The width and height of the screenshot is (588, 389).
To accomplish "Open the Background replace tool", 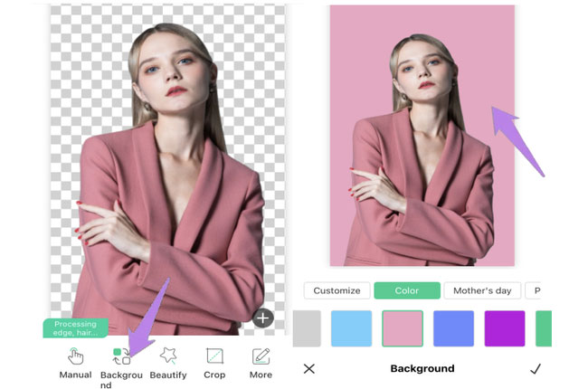I will click(121, 367).
